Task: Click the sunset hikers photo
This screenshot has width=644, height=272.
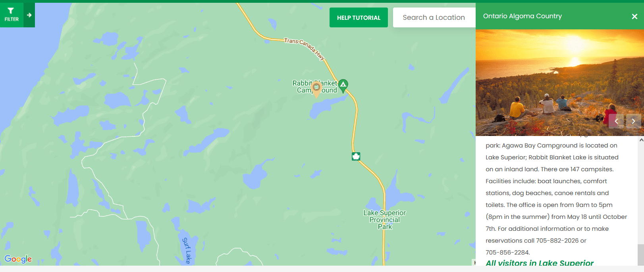Action: [x=560, y=82]
